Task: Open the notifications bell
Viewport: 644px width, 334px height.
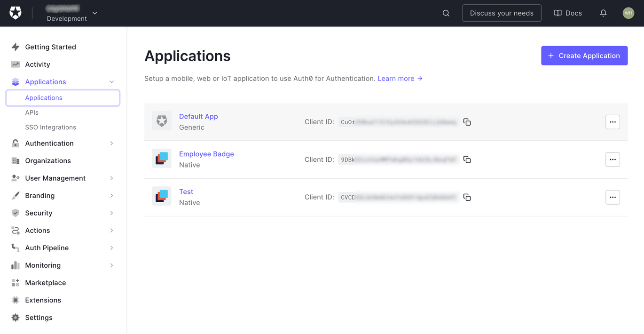Action: (x=603, y=13)
